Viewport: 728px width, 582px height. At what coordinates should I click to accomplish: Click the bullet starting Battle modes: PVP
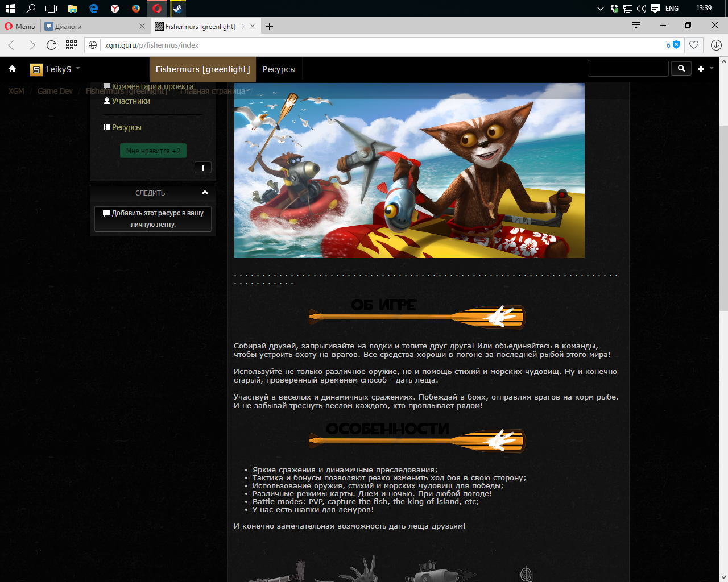[x=366, y=502]
